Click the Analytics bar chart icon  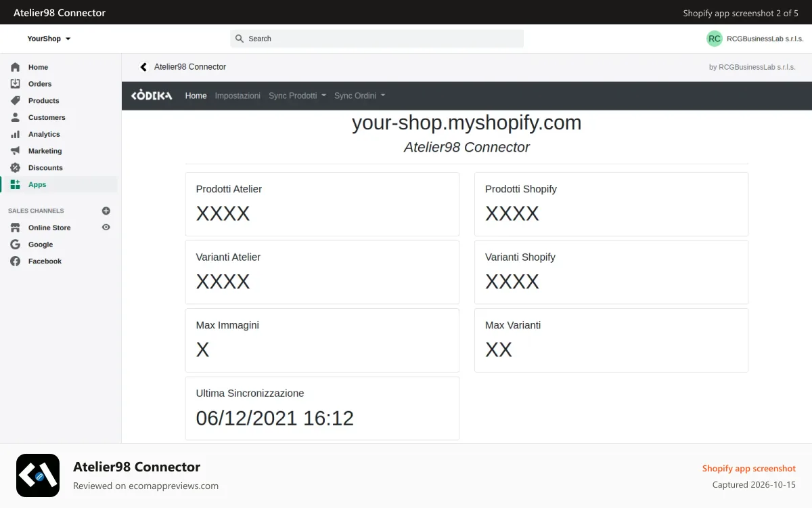(x=15, y=134)
